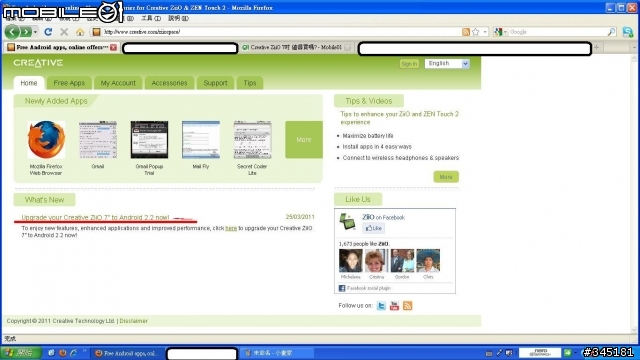Open the Google search engine selector
640x360 pixels.
pyautogui.click(x=500, y=32)
